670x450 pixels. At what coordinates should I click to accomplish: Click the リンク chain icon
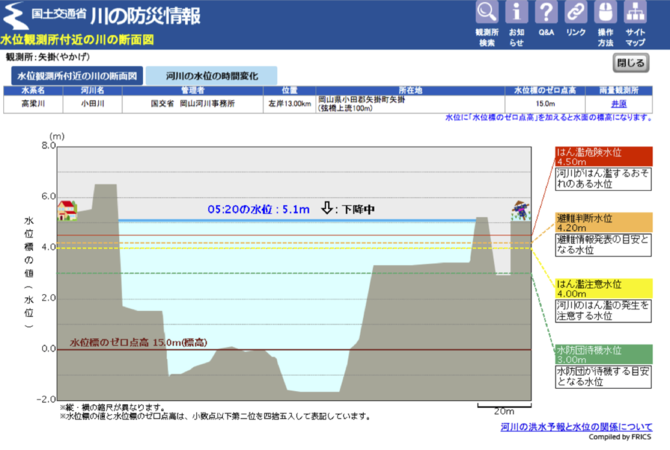click(576, 13)
